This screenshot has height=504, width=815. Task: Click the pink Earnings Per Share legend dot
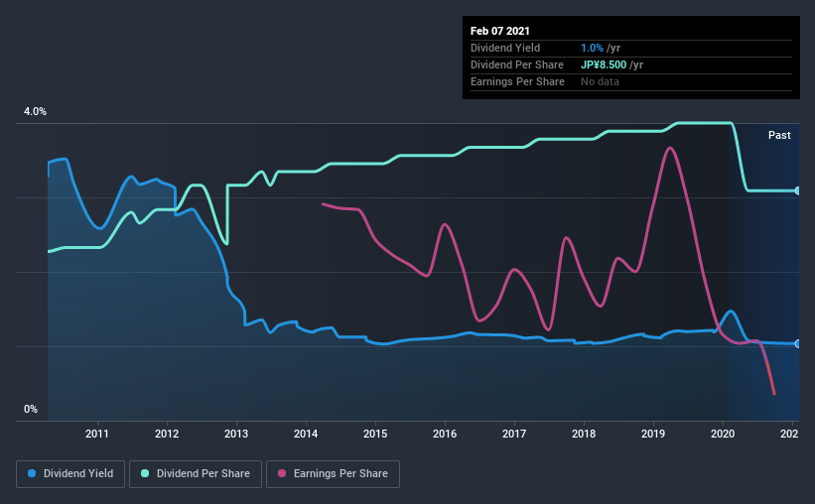click(x=282, y=473)
